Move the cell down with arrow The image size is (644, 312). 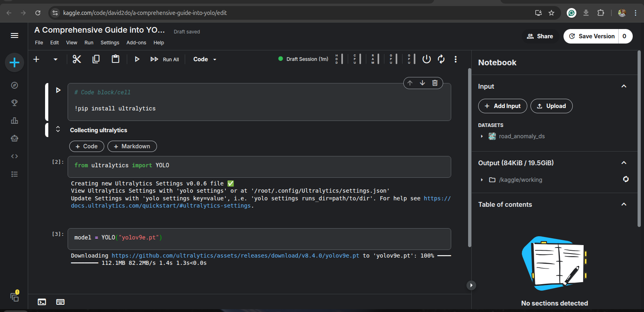422,83
